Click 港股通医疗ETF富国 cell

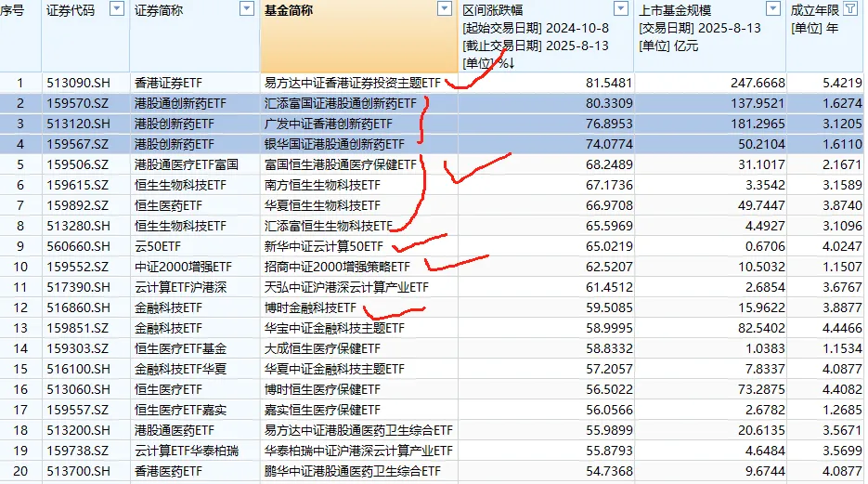(187, 165)
